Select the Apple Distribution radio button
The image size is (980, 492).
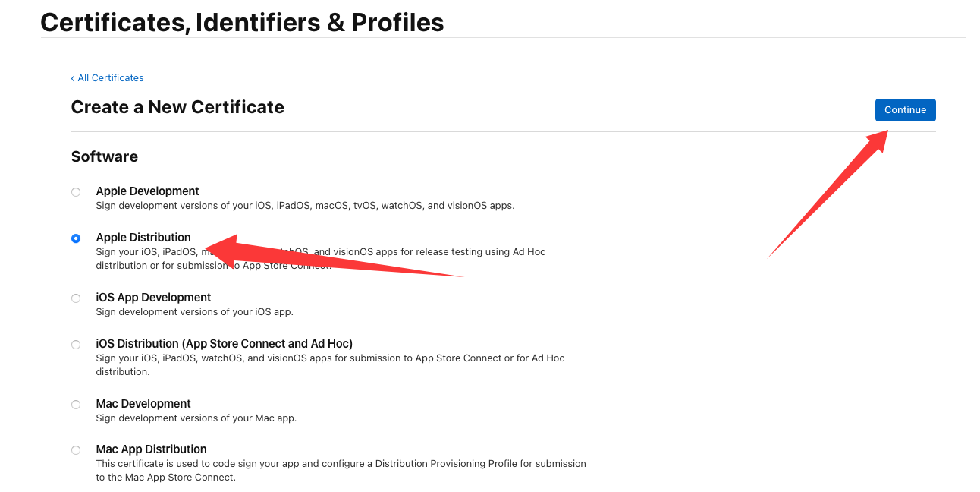(76, 238)
